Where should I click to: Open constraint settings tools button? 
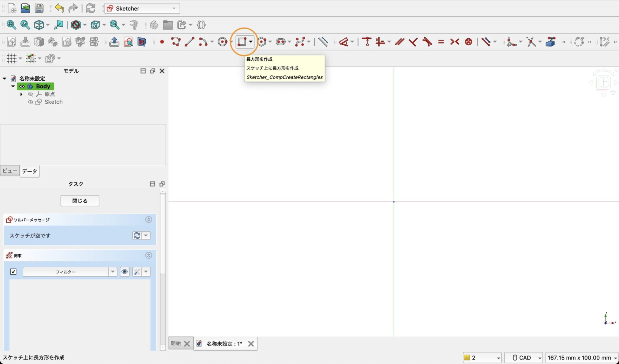(x=137, y=272)
